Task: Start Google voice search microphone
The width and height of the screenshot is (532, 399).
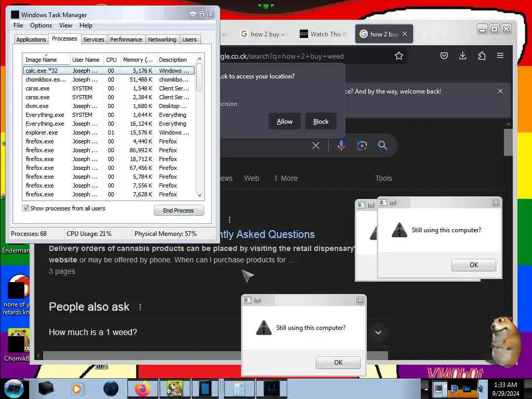Action: pos(341,145)
